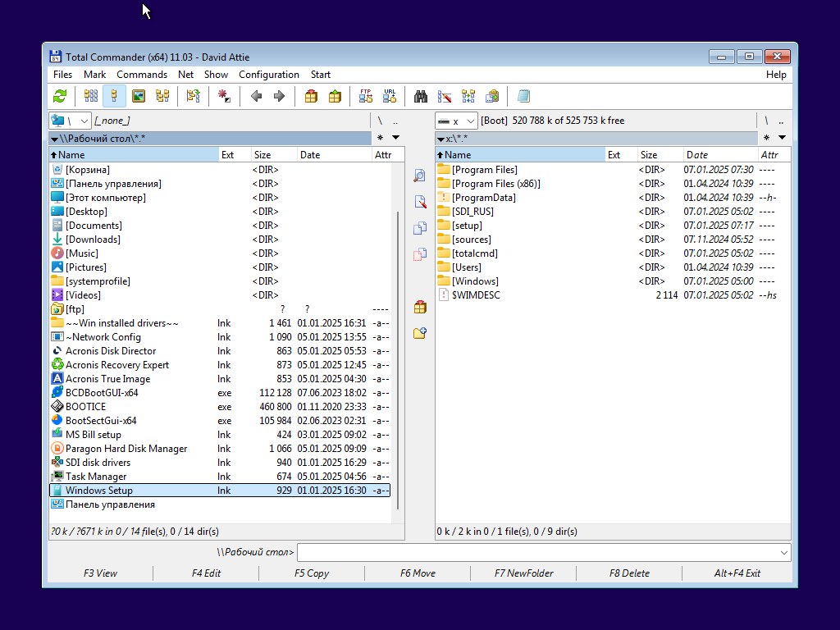This screenshot has height=630, width=840.
Task: Click the F4 Edit button
Action: [x=206, y=573]
